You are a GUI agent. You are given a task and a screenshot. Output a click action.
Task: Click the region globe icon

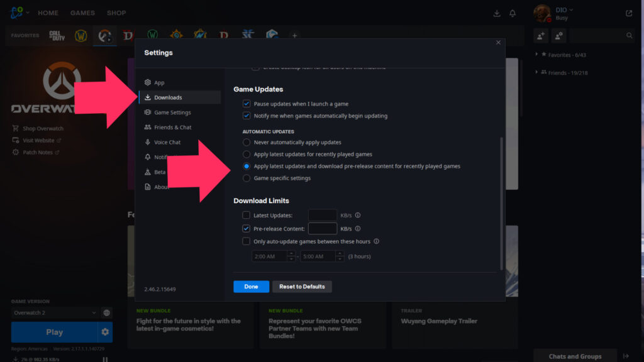(x=107, y=313)
